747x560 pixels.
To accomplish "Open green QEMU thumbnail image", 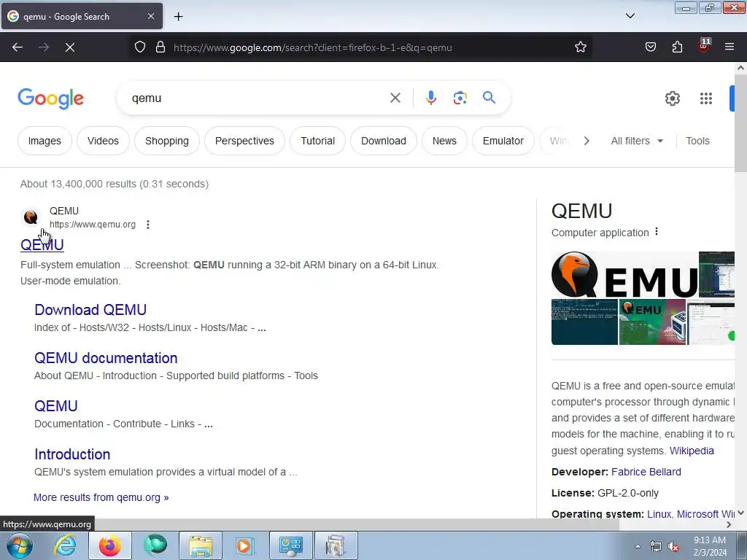I will [x=652, y=322].
